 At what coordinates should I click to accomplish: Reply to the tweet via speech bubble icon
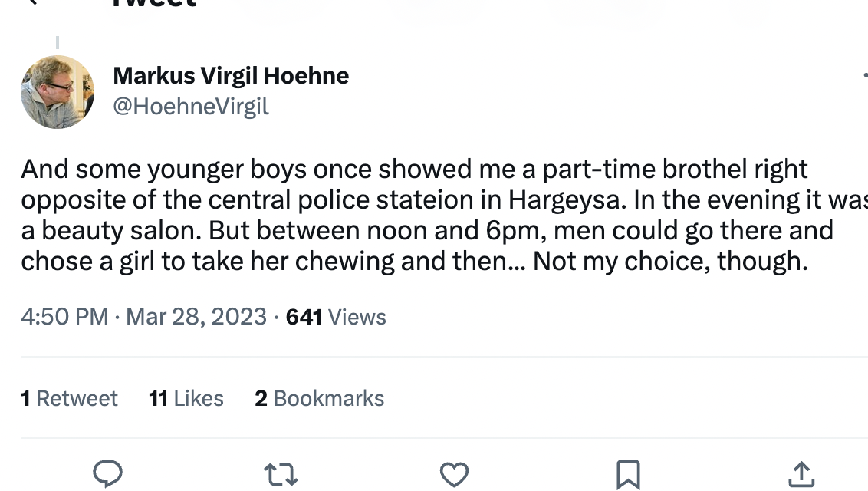point(107,474)
